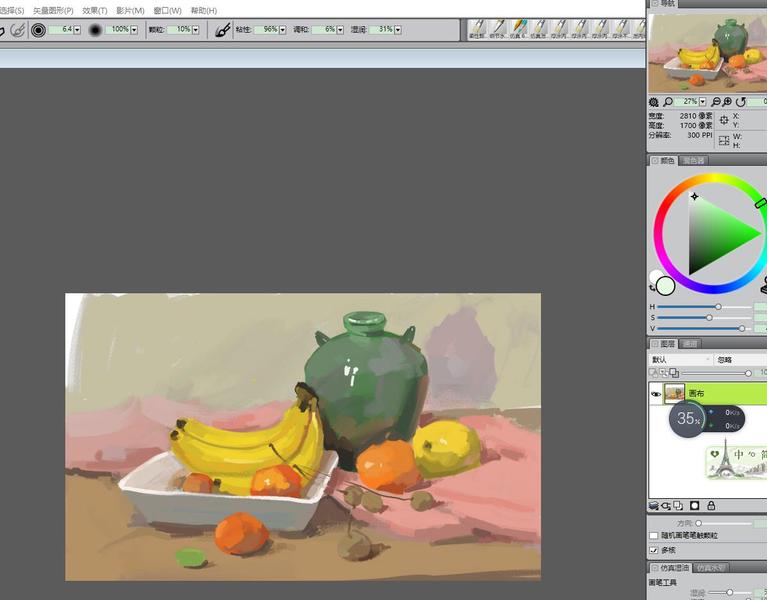
Task: Switch to the 混色器 panel tab
Action: click(x=694, y=161)
